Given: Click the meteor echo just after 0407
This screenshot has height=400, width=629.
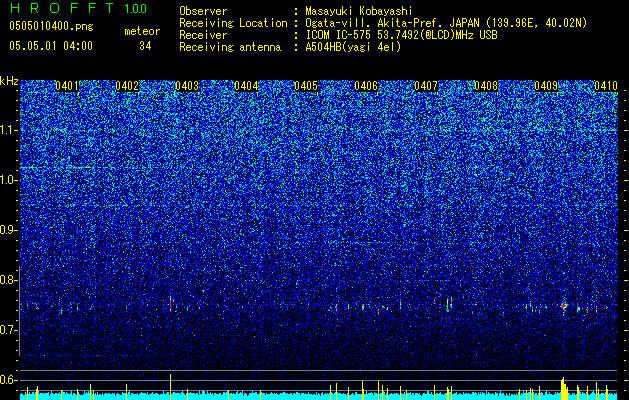Looking at the screenshot, I should point(449,304).
